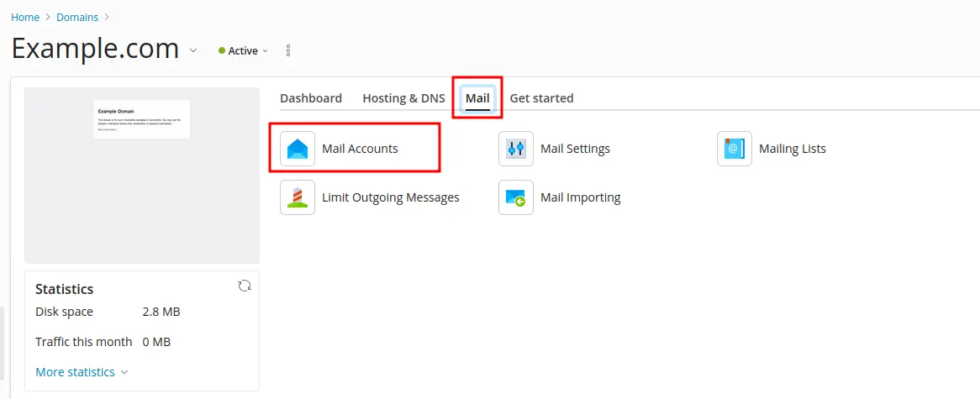Click the Mail Accounts envelope icon
Viewport: 980px width, 399px height.
[298, 149]
